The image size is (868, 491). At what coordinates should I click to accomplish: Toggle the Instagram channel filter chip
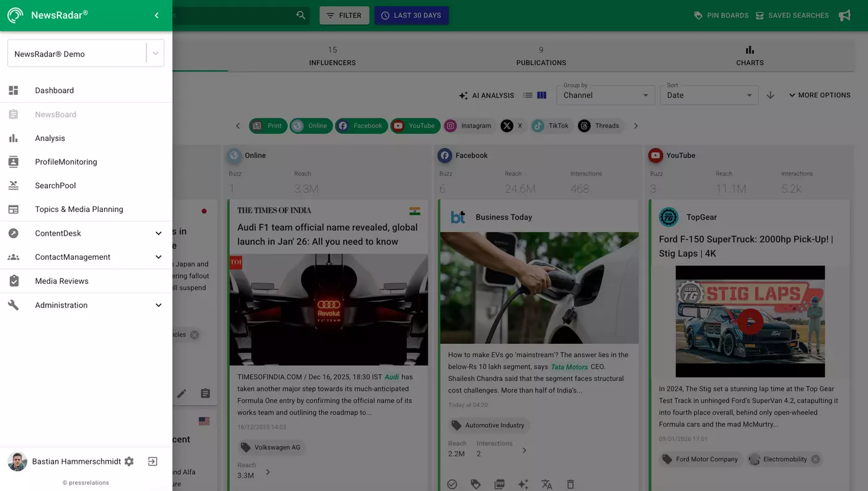(x=468, y=126)
